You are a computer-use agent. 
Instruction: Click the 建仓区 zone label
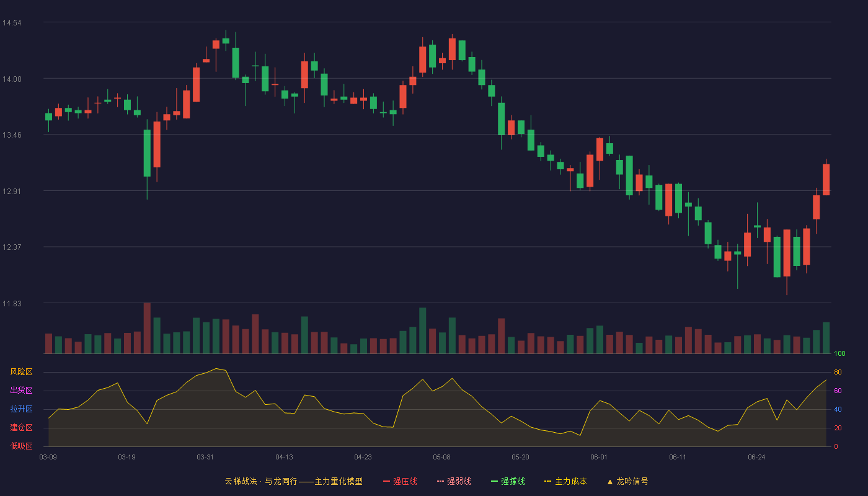click(21, 428)
